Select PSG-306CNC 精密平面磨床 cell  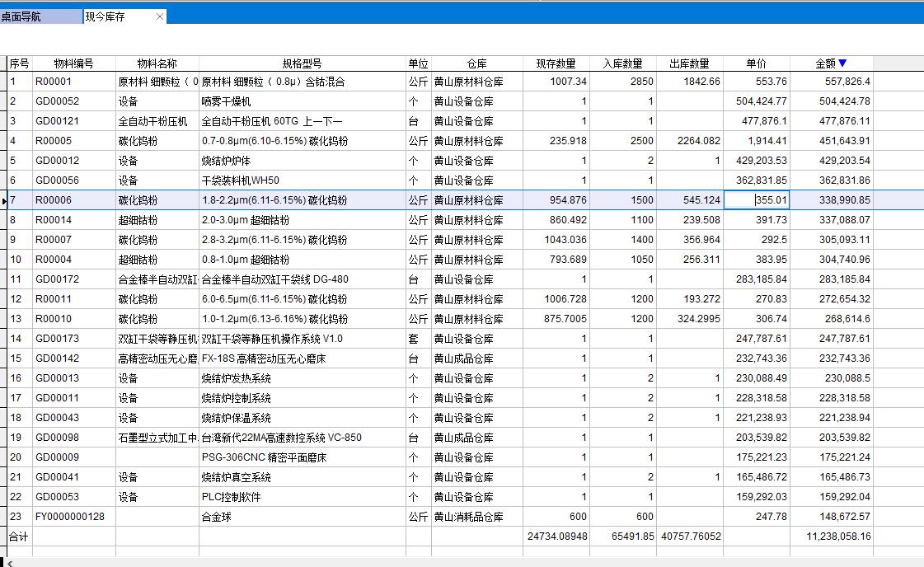(302, 457)
